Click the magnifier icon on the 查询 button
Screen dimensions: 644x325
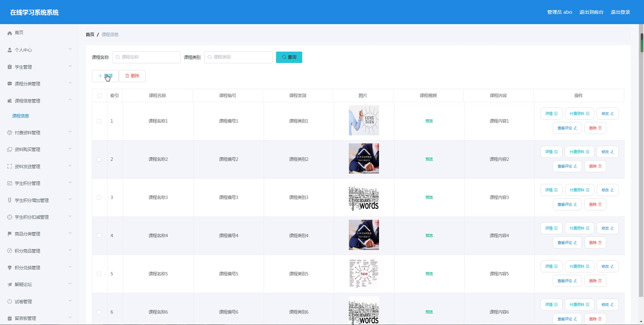[x=284, y=57]
